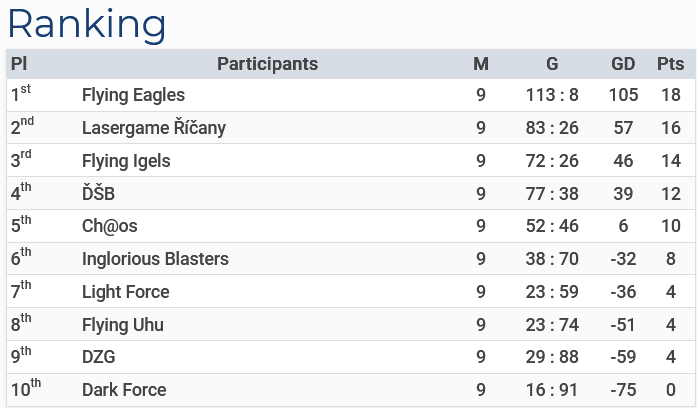Open Inglorious Blasters team entry

[155, 259]
